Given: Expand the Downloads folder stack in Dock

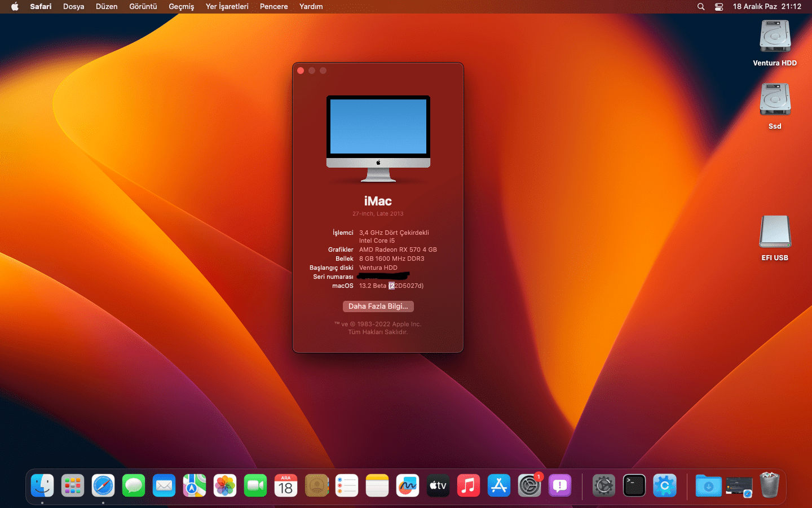Looking at the screenshot, I should 708,485.
